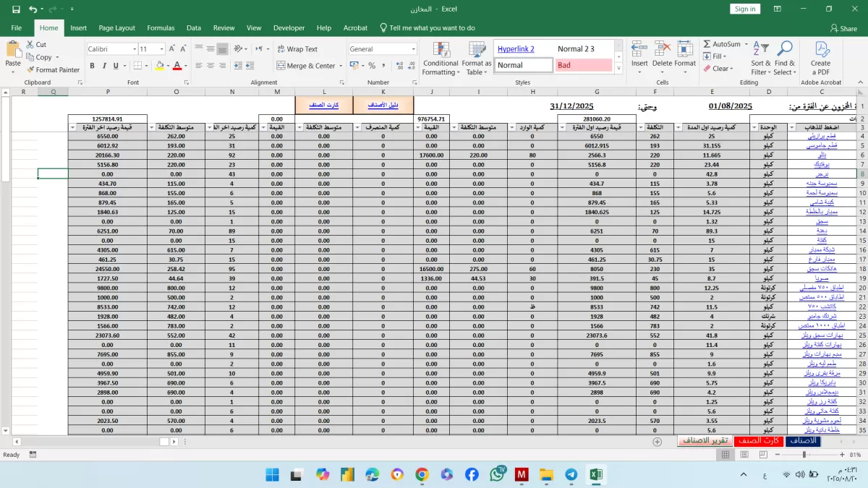Toggle Wrap Text for selected cells
Screen dimensions: 868x488
click(297, 49)
